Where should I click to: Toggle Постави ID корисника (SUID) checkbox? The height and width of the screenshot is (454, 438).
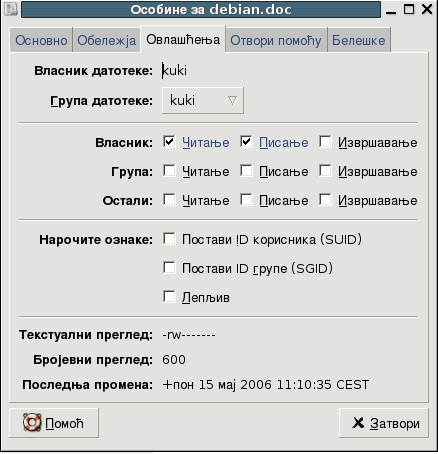[x=169, y=239]
